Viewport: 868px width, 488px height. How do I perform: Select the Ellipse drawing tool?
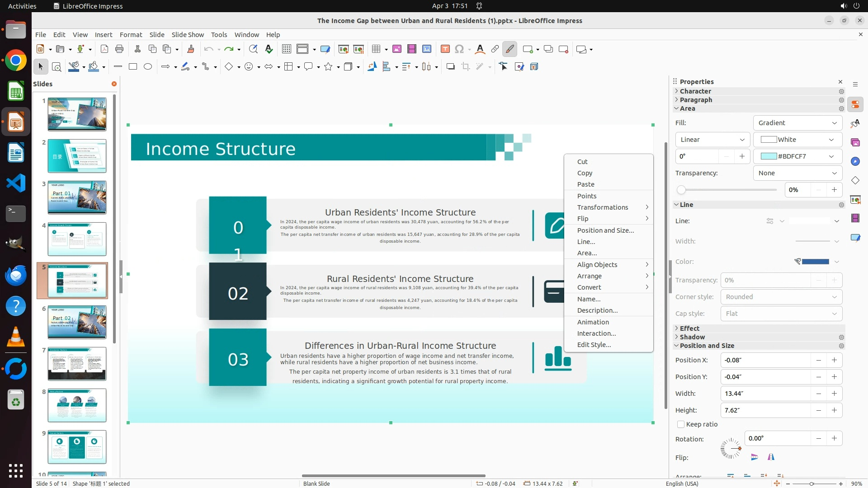pos(148,67)
